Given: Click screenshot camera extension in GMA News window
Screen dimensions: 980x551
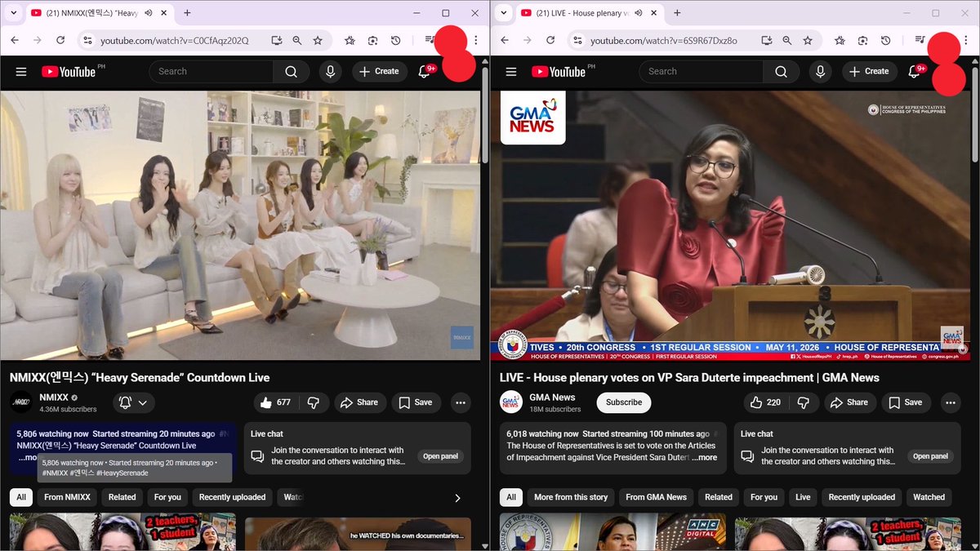Looking at the screenshot, I should [863, 41].
